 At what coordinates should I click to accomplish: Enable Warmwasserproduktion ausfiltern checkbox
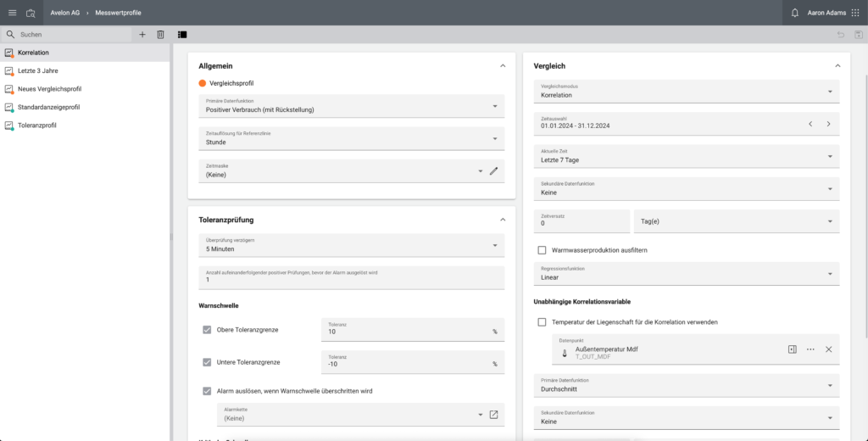coord(542,250)
